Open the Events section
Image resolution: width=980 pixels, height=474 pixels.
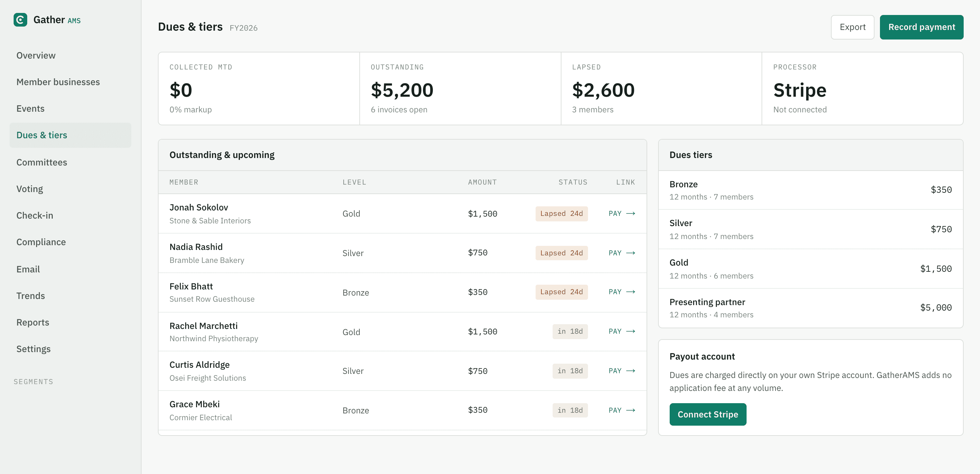pyautogui.click(x=70, y=109)
